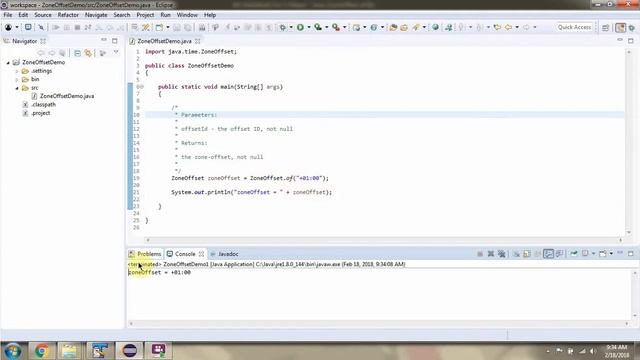Click the New Java Package icon
Viewport: 640px width, 360px height.
356,27
